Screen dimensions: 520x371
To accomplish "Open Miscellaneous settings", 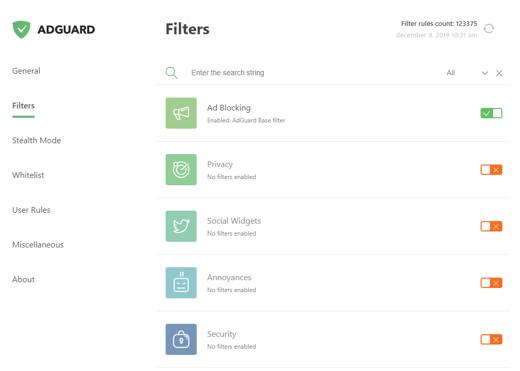I will pos(38,245).
